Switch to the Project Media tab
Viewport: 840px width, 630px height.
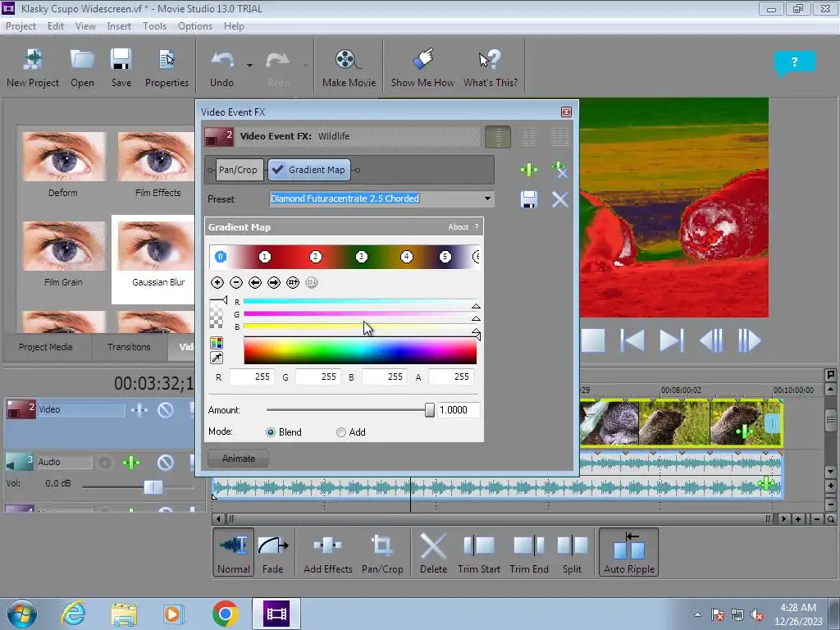pos(46,347)
